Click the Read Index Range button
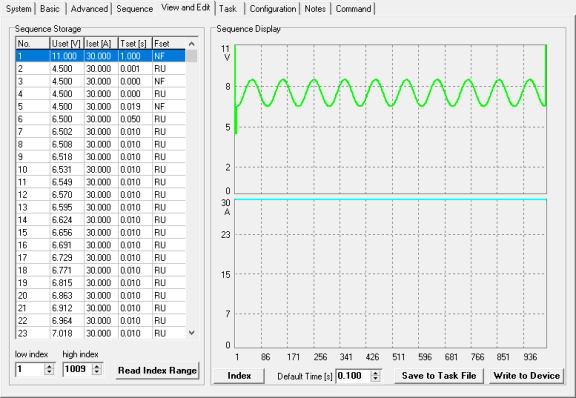Viewport: 576px width, 398px height. (x=158, y=370)
